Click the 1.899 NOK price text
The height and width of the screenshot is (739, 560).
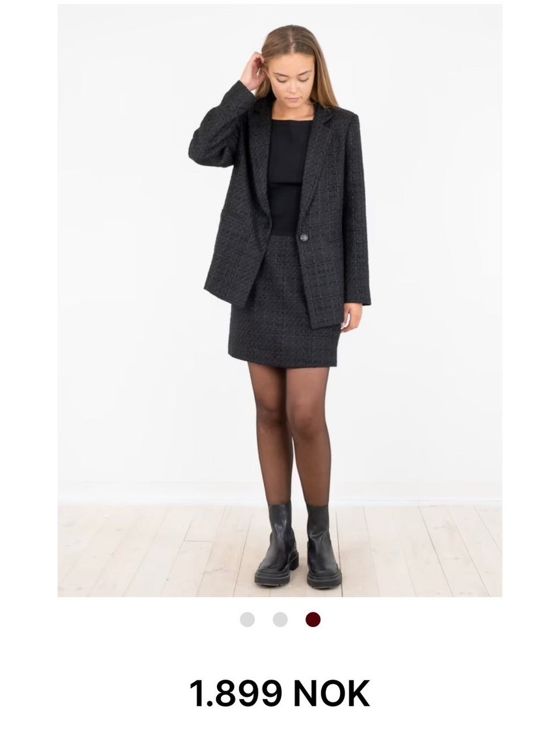280,694
